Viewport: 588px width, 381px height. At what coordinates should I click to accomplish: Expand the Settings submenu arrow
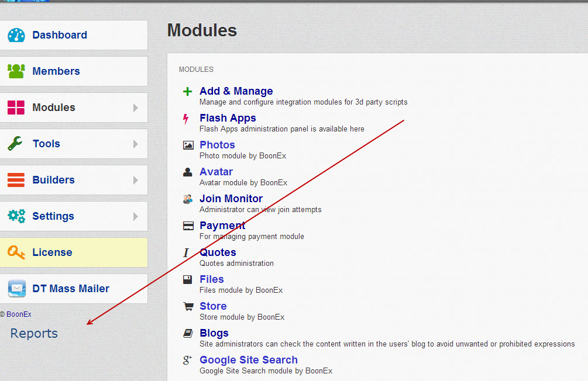click(136, 216)
